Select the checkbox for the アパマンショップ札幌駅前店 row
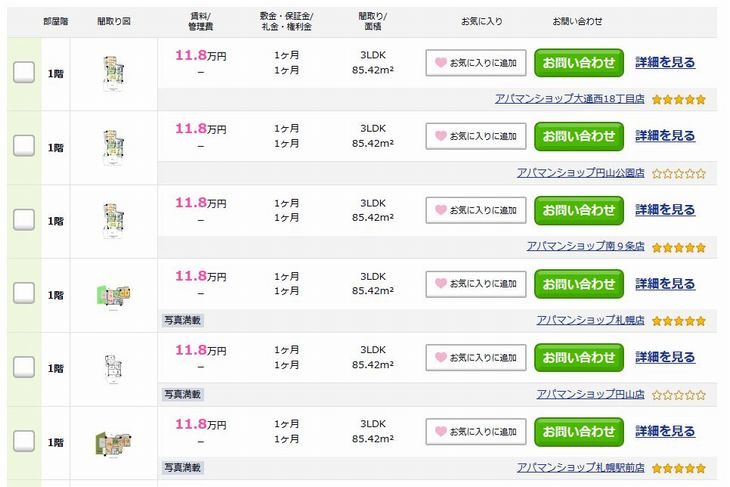730x487 pixels. [x=24, y=441]
